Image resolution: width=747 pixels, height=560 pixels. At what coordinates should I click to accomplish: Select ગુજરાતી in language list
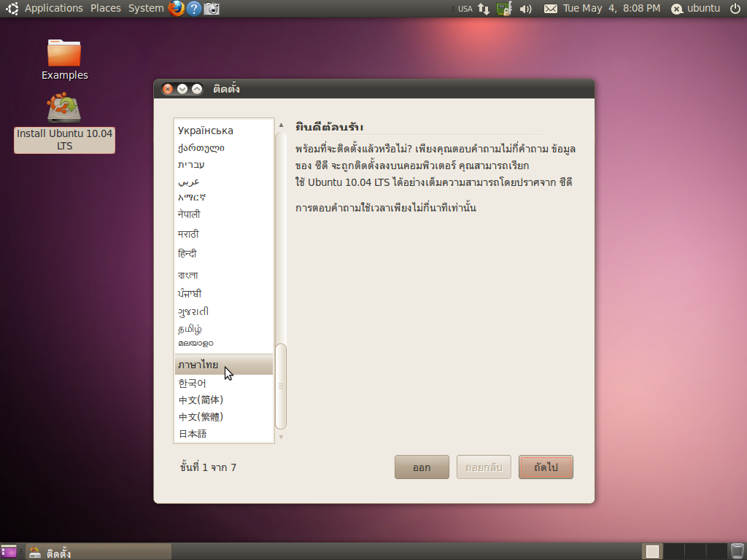pyautogui.click(x=224, y=311)
